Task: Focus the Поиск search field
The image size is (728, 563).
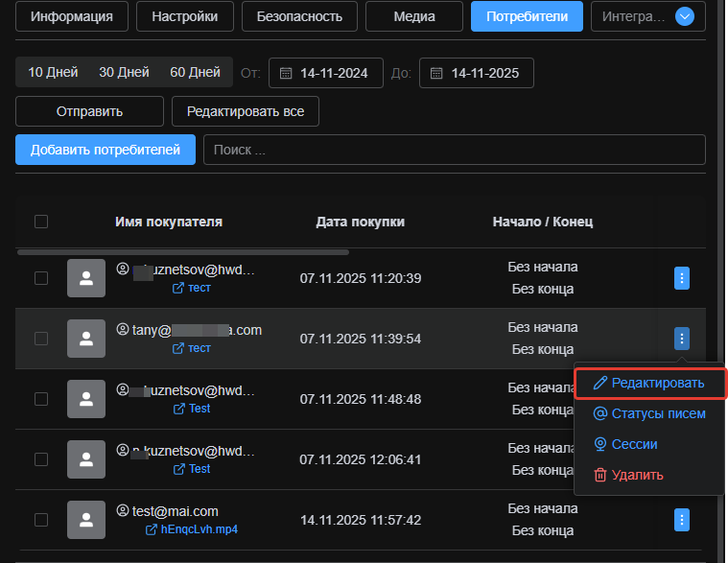Action: [x=455, y=150]
